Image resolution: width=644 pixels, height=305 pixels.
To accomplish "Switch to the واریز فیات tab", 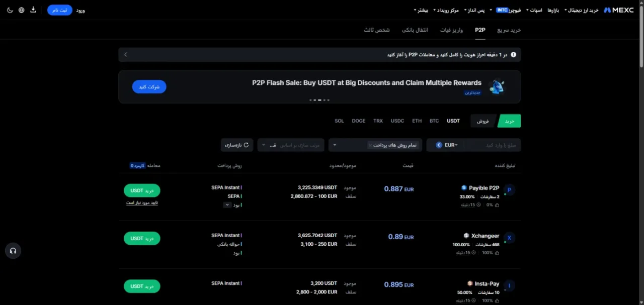I will [x=451, y=30].
